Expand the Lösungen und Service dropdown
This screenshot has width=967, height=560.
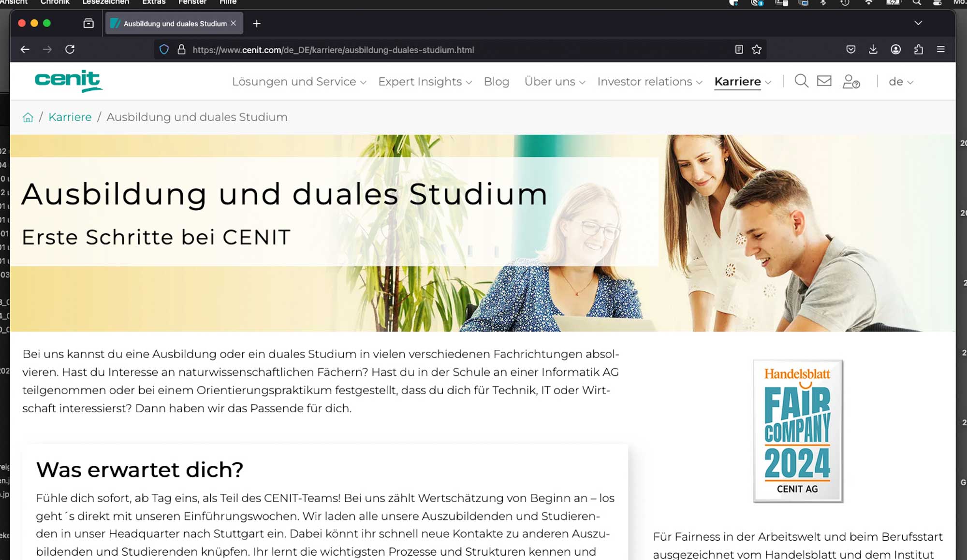(x=299, y=82)
